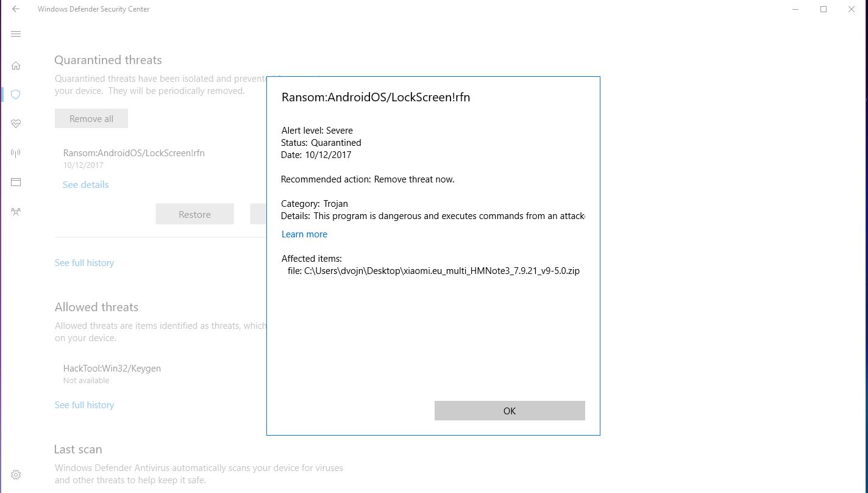Open Family options icon
Screen dimensions: 868x493
coord(16,212)
